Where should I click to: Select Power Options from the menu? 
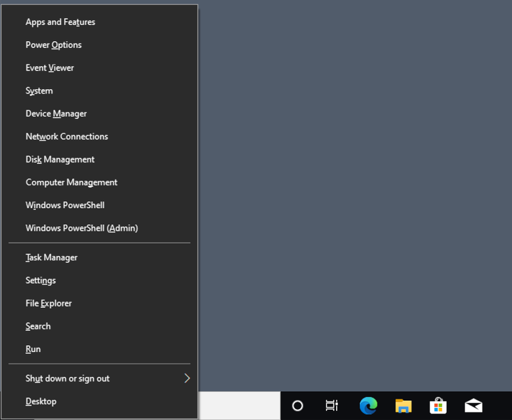(99, 45)
